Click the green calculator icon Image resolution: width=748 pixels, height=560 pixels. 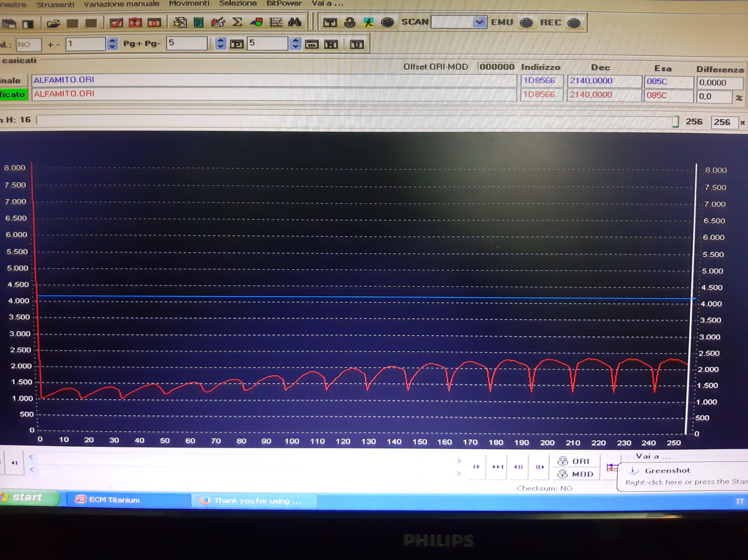tap(199, 23)
